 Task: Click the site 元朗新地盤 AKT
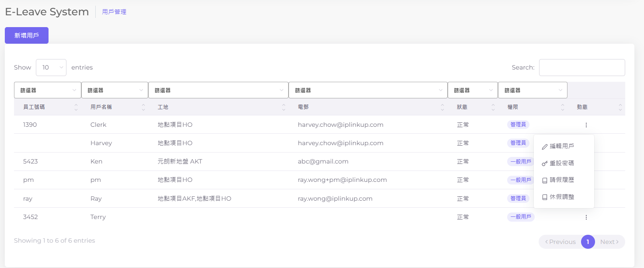pyautogui.click(x=180, y=161)
